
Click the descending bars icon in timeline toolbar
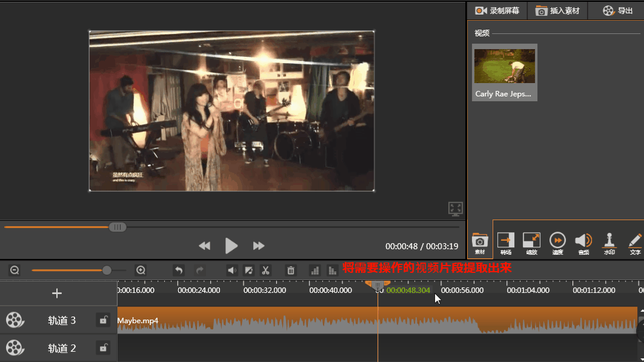click(x=332, y=270)
